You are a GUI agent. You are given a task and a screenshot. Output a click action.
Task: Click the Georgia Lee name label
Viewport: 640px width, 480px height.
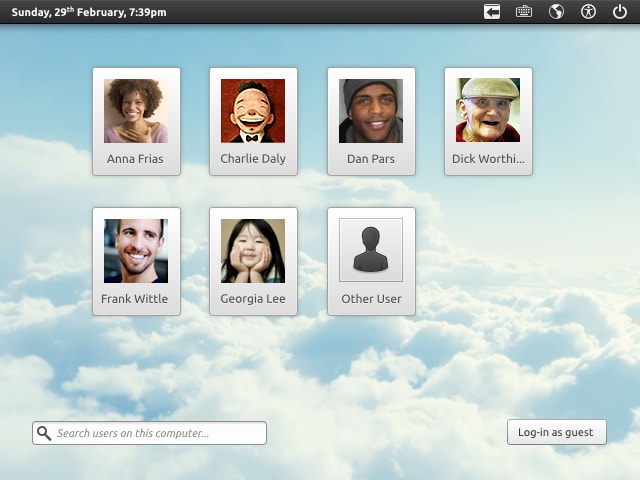pos(253,299)
